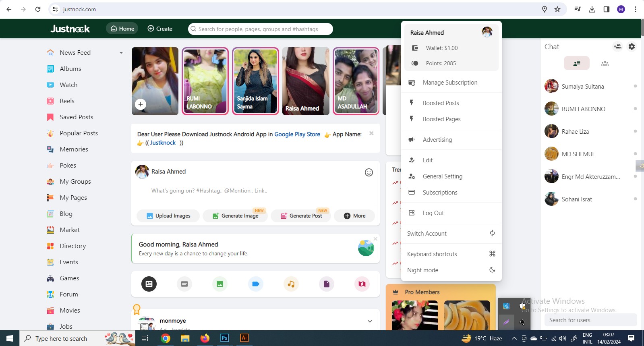Viewport: 644px width, 346px height.
Task: Open the Memories icon
Action: click(50, 149)
